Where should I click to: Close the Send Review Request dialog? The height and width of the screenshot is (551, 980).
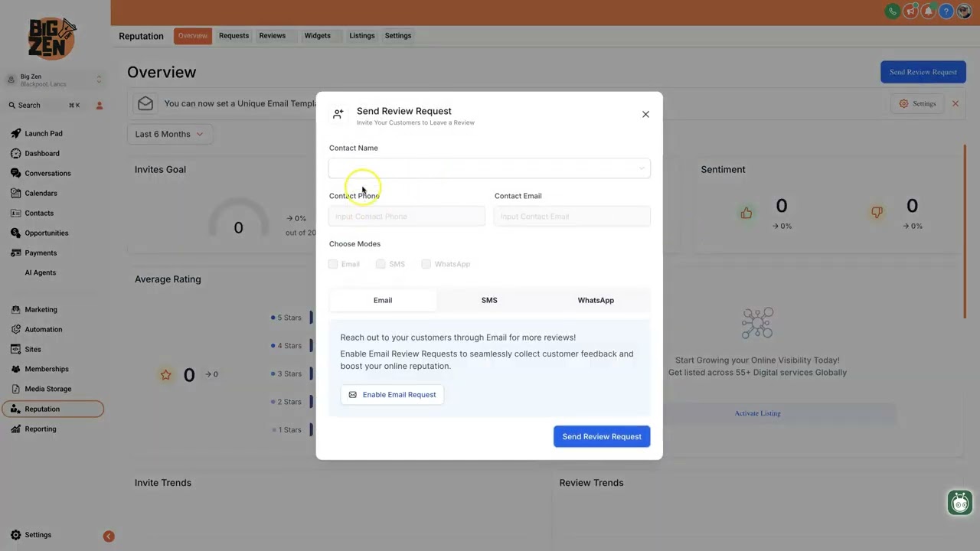point(645,114)
